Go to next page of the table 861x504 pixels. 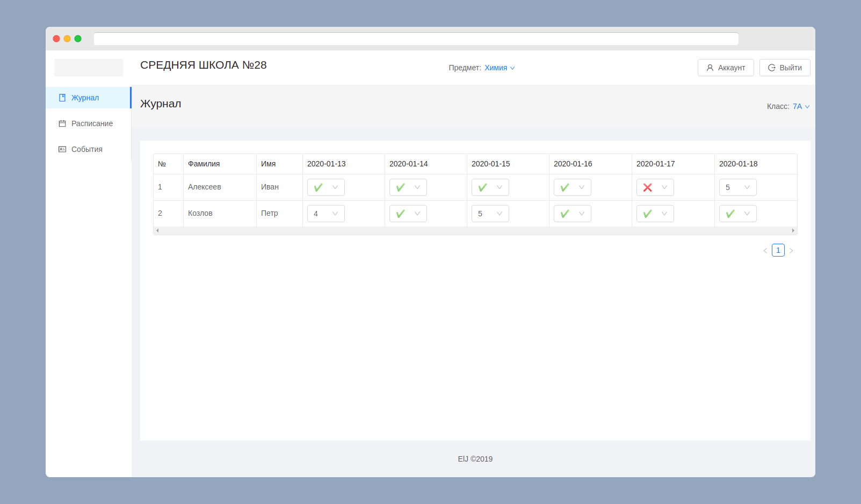pyautogui.click(x=791, y=251)
